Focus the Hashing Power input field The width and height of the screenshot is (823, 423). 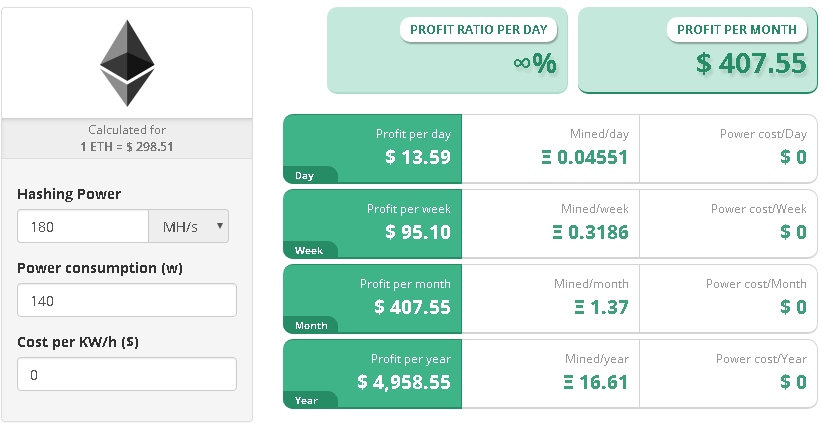83,227
